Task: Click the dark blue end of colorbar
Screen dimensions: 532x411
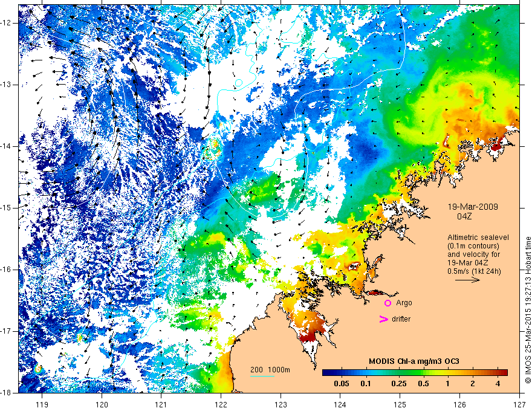Action: click(x=326, y=373)
